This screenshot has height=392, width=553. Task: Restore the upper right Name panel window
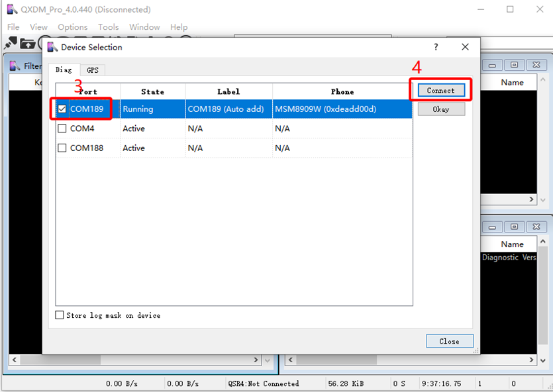(513, 65)
